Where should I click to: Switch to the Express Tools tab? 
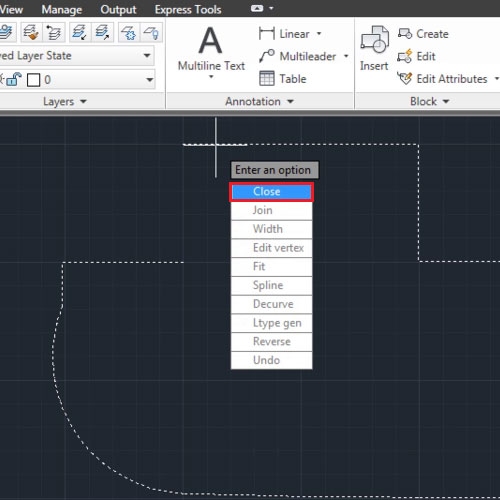pyautogui.click(x=188, y=10)
